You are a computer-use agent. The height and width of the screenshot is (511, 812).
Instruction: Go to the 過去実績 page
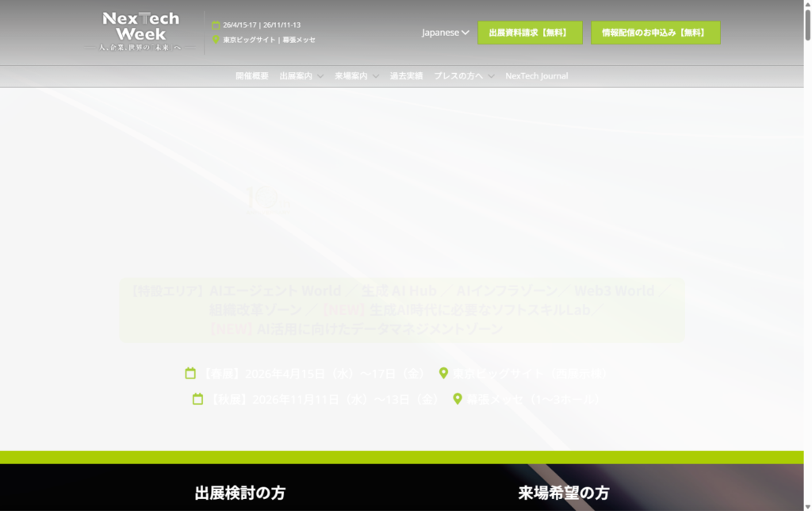click(x=406, y=76)
